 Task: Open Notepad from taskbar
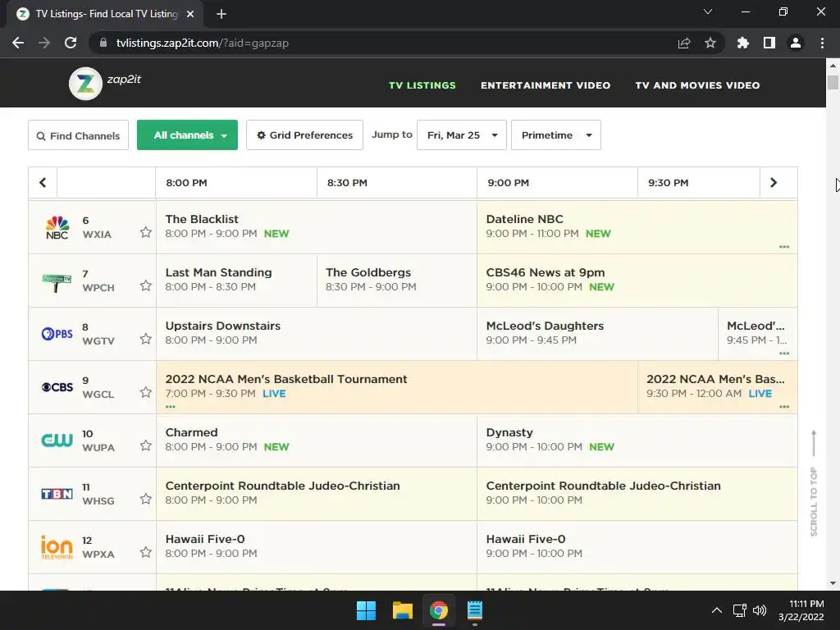tap(475, 610)
